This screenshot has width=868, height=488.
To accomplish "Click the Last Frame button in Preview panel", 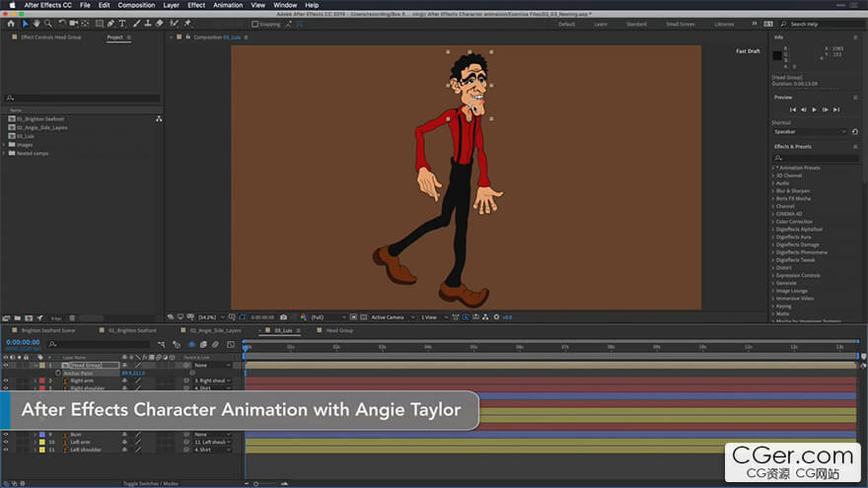I will tap(836, 109).
